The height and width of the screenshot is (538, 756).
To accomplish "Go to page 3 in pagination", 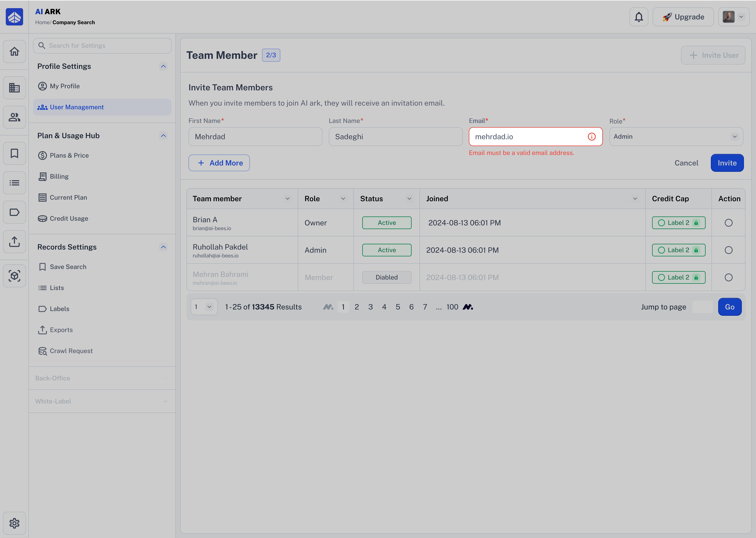I will coord(370,307).
